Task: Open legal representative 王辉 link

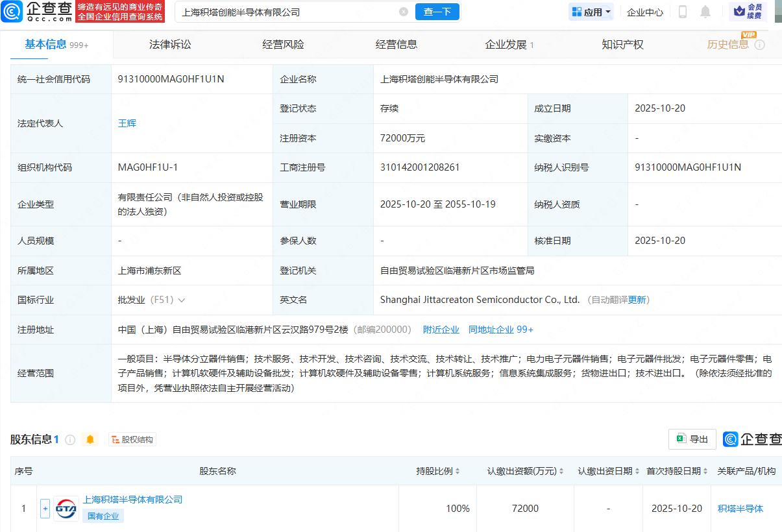Action: pyautogui.click(x=127, y=123)
